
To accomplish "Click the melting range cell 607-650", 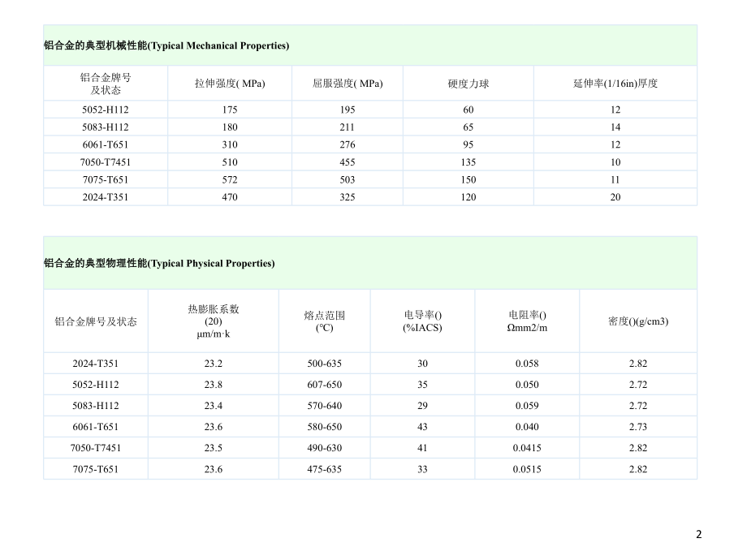I will [x=324, y=385].
